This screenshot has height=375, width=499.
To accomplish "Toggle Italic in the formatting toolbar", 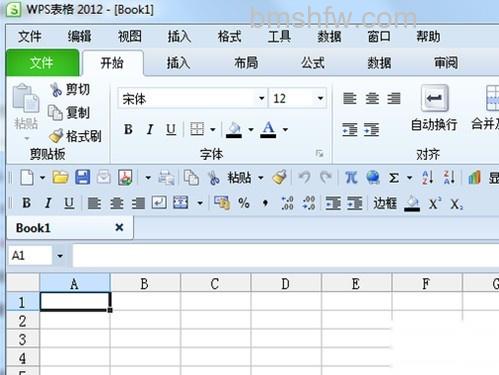I will [48, 203].
